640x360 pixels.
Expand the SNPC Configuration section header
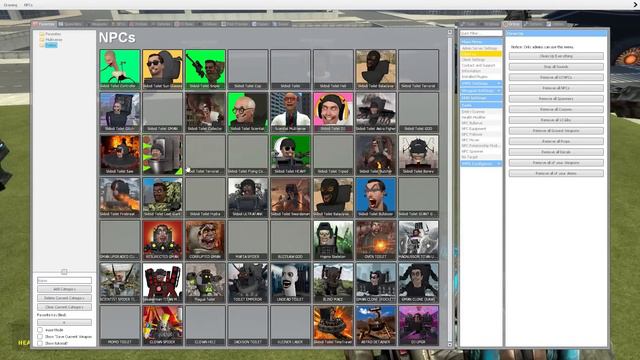tap(481, 164)
